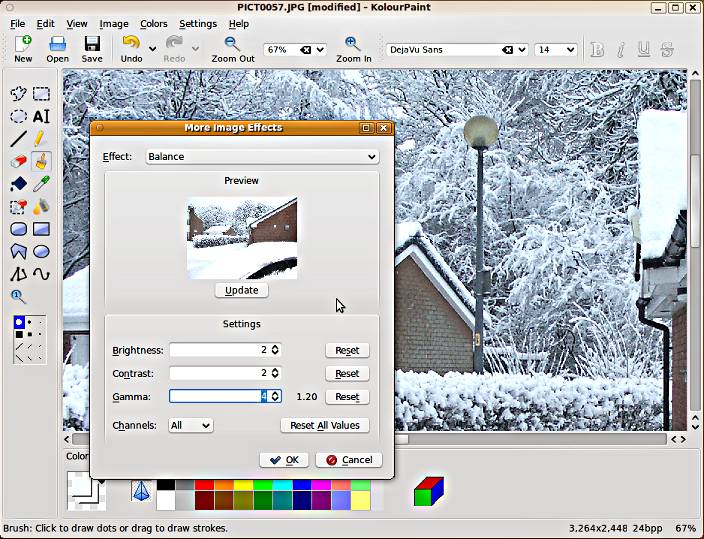Viewport: 704px width, 539px height.
Task: Click the Save toolbar icon
Action: coord(92,44)
